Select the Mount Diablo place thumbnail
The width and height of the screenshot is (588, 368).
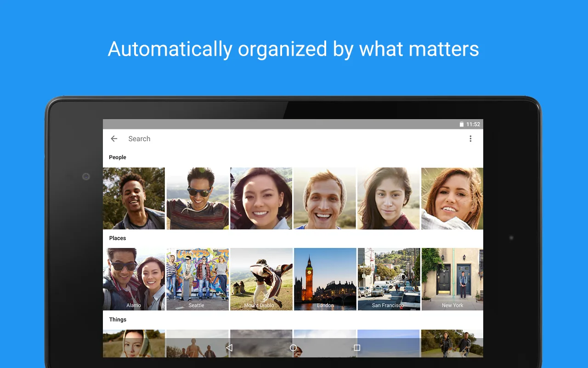pyautogui.click(x=261, y=279)
